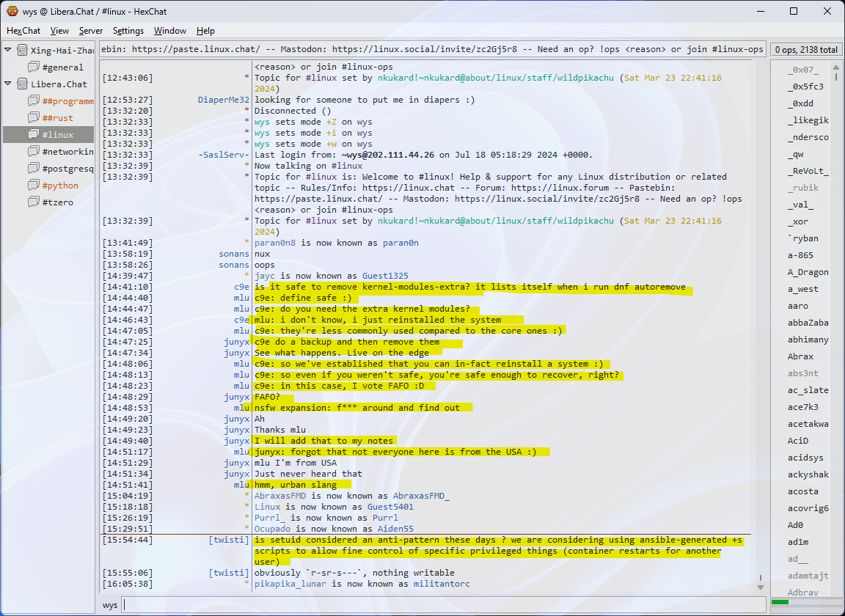The image size is (845, 616).
Task: Click the Libera.Chat server icon
Action: pos(22,84)
